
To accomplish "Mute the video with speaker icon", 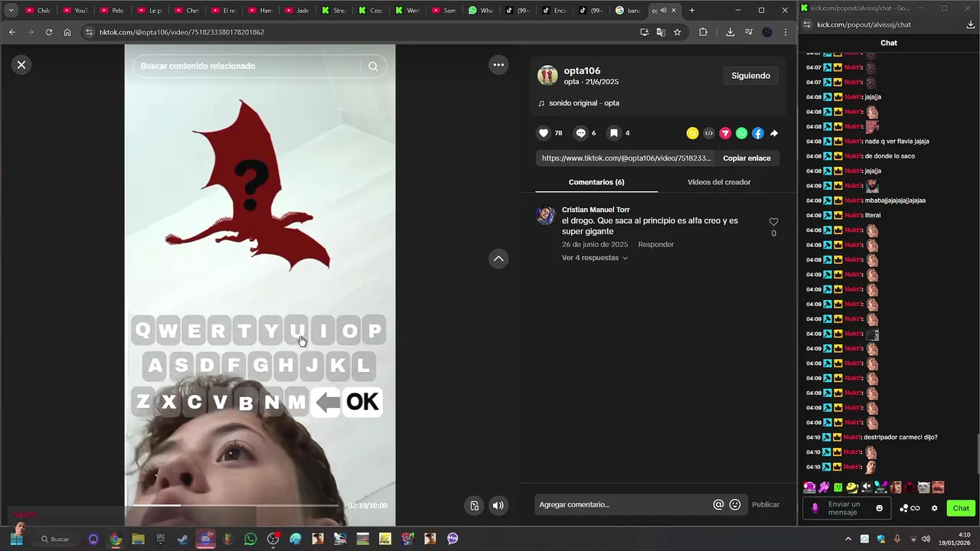I will pos(498,505).
